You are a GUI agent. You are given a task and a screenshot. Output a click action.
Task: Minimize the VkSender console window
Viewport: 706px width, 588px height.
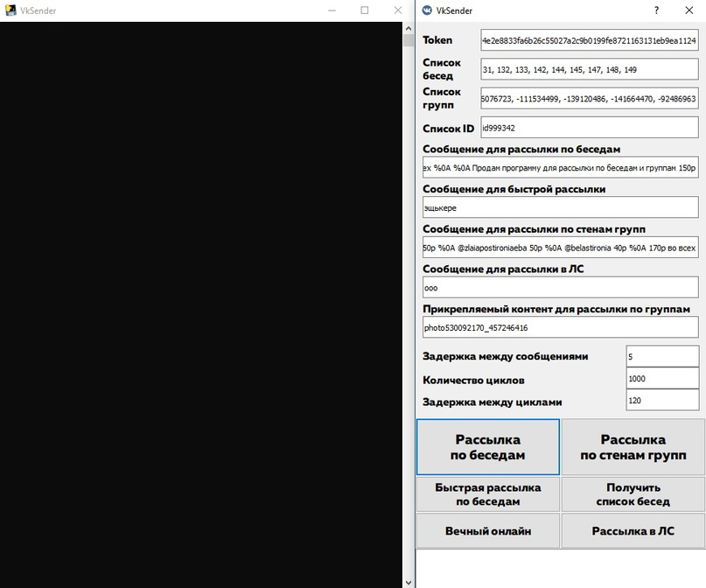point(332,10)
